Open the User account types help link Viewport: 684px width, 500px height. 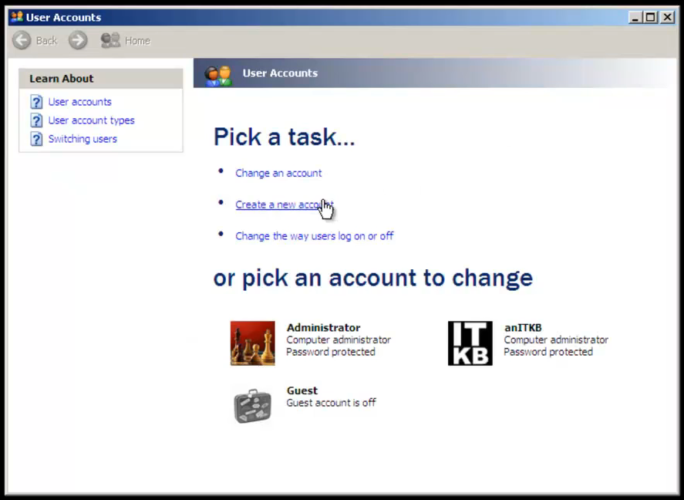pyautogui.click(x=91, y=121)
